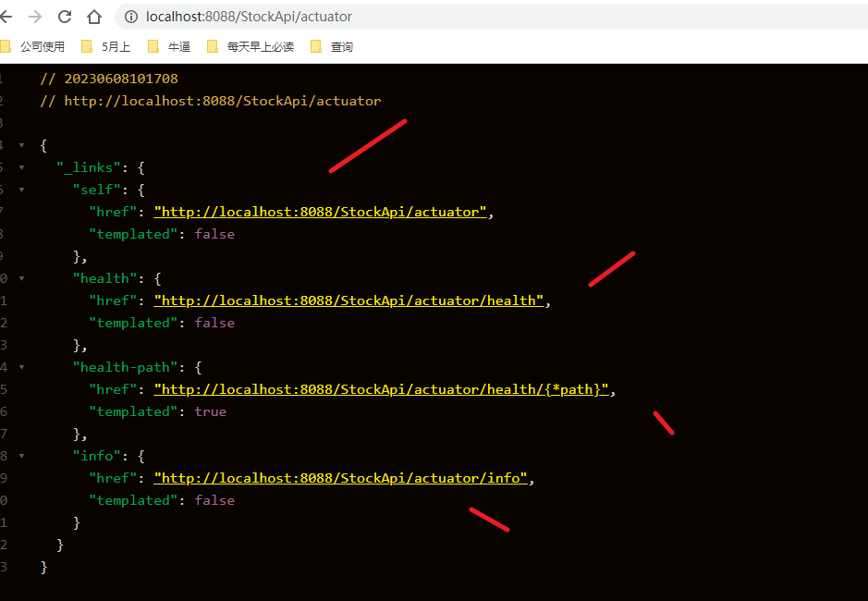This screenshot has width=868, height=601.
Task: Open the 5月上 bookmark folder
Action: coord(105,46)
